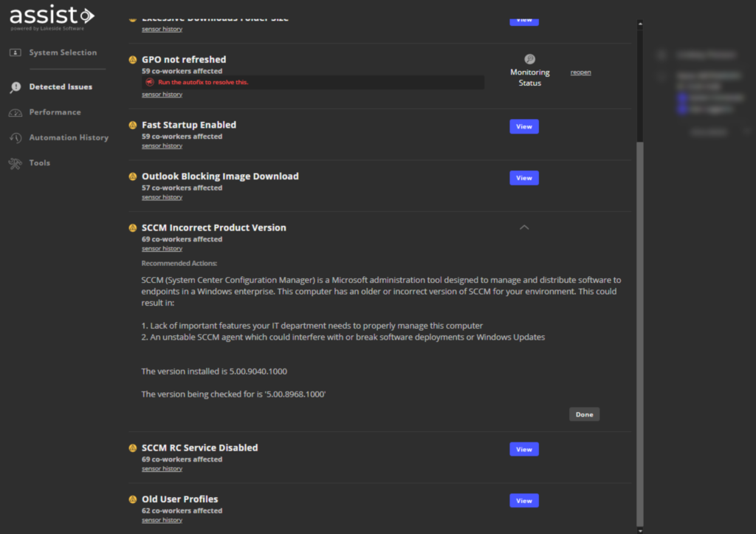This screenshot has height=534, width=756.
Task: Open the Tools section
Action: (40, 163)
